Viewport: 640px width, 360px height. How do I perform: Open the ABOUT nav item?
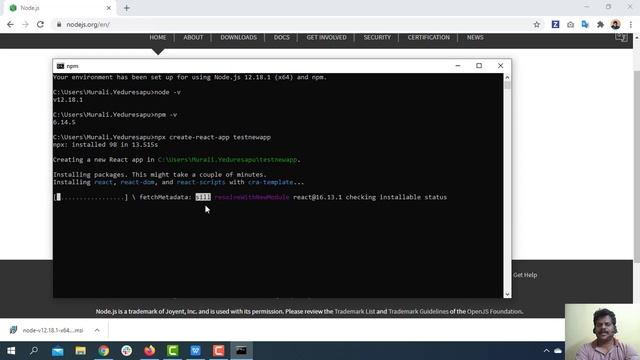click(x=193, y=37)
